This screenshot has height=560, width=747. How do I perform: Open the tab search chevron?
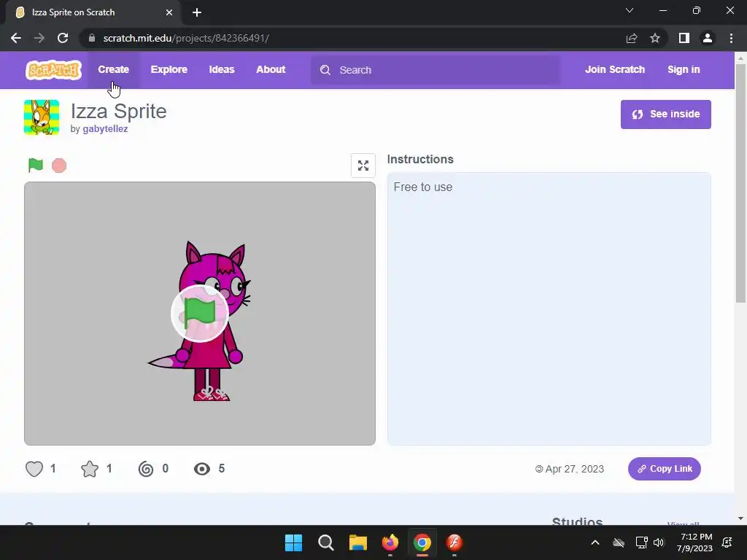tap(630, 10)
